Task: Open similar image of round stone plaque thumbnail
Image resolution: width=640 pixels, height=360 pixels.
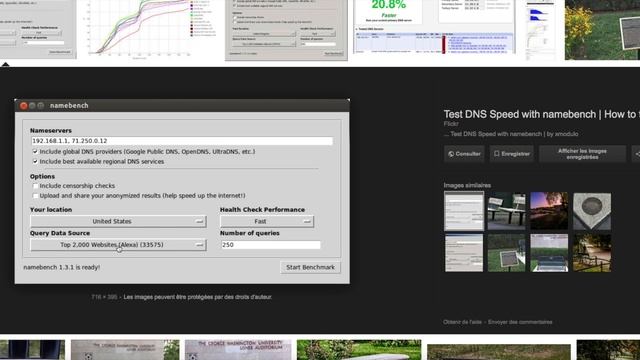Action: [x=592, y=211]
